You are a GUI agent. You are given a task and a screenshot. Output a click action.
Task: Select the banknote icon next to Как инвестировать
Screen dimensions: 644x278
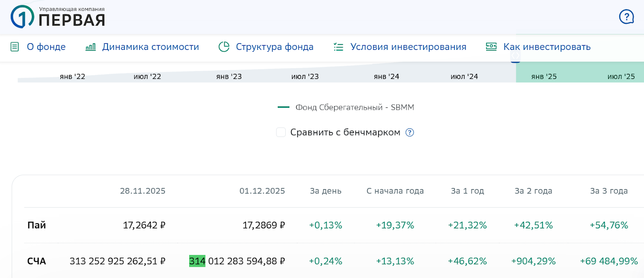pyautogui.click(x=491, y=47)
